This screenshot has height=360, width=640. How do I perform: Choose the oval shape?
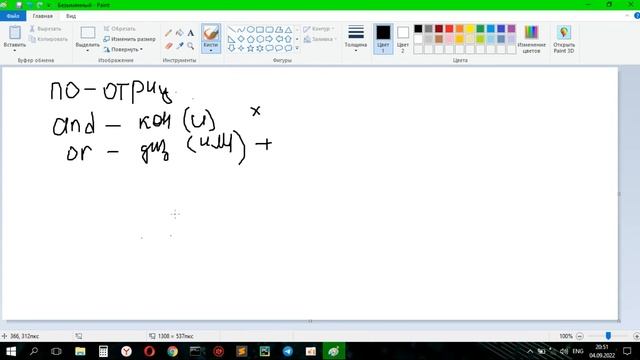tap(250, 29)
